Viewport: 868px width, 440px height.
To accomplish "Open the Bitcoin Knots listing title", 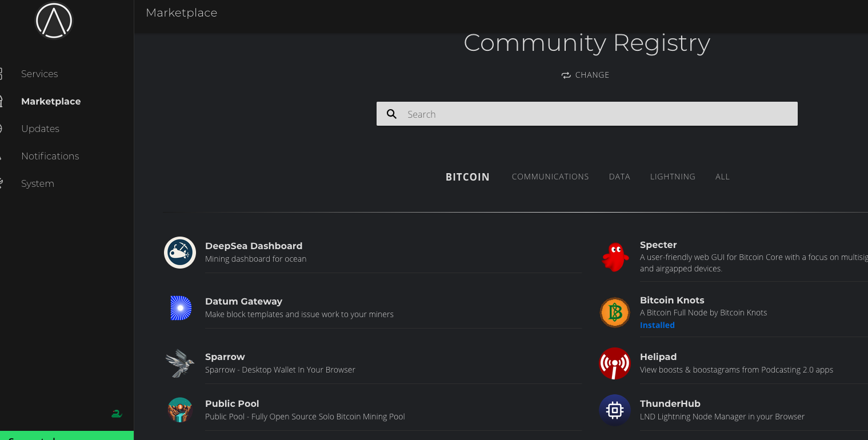I will [672, 300].
